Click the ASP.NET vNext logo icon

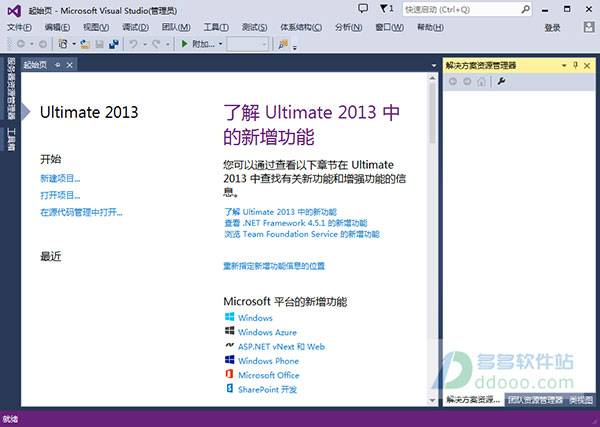click(230, 346)
